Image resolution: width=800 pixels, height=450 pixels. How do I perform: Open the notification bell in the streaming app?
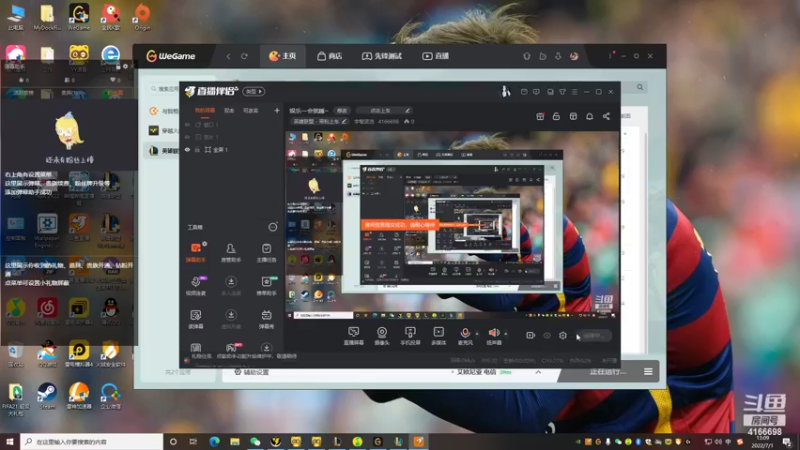click(589, 116)
